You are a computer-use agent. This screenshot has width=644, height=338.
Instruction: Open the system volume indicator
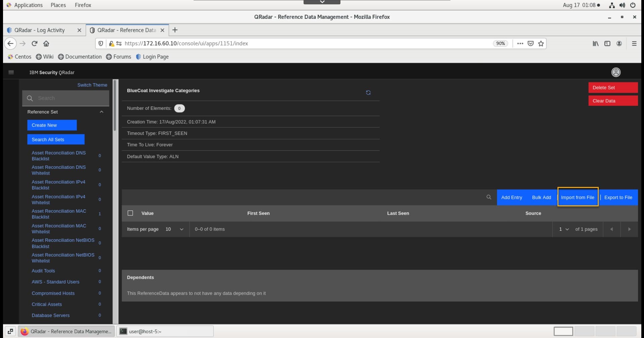click(622, 5)
